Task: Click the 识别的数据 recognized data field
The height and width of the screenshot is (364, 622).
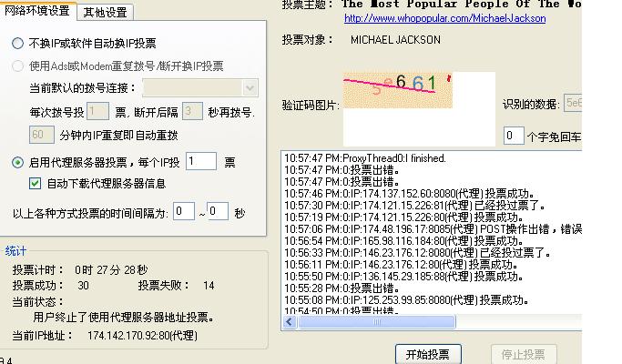Action: pyautogui.click(x=573, y=104)
